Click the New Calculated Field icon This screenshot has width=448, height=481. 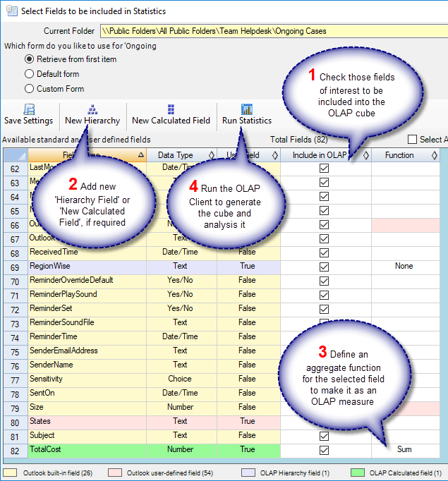pos(171,109)
